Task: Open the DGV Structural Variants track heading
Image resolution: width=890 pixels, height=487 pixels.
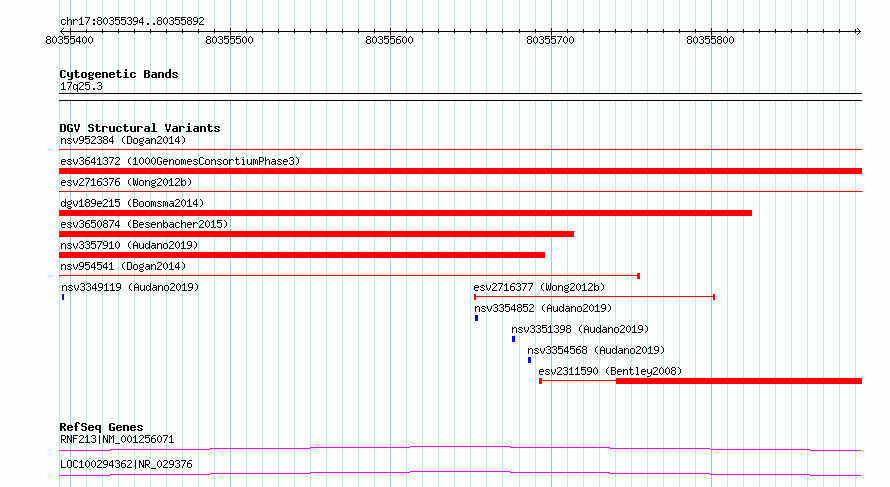Action: pyautogui.click(x=140, y=128)
